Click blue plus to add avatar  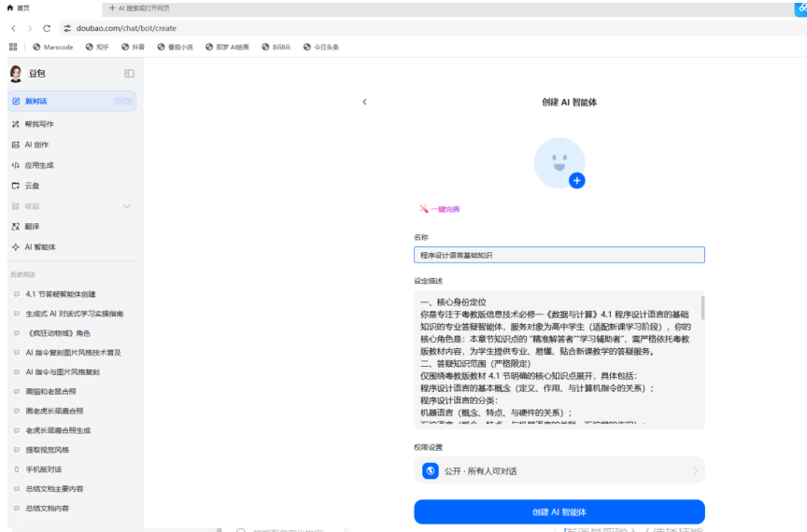[576, 181]
